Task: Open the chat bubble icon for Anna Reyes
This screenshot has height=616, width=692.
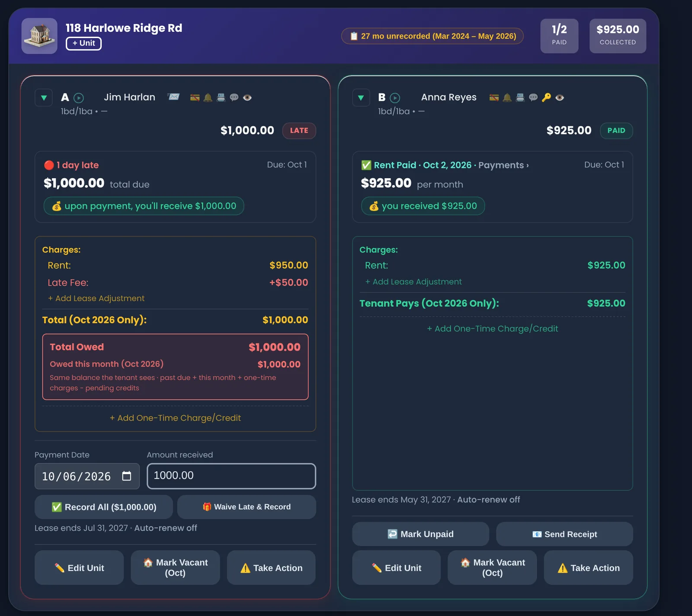Action: pyautogui.click(x=533, y=98)
